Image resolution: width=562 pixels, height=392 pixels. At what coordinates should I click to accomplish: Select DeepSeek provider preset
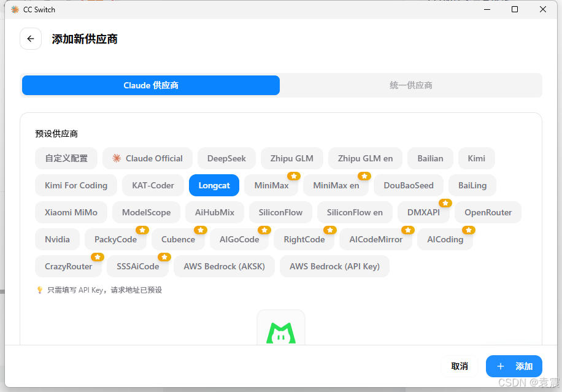click(226, 158)
